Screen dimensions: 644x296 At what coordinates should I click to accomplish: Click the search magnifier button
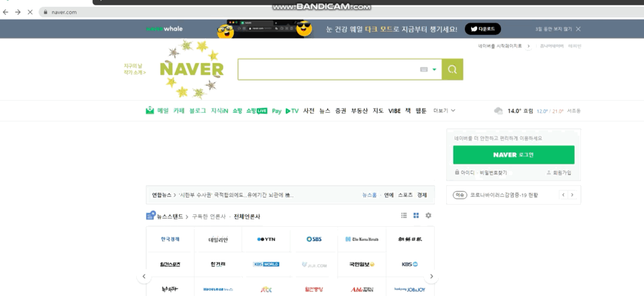point(452,70)
